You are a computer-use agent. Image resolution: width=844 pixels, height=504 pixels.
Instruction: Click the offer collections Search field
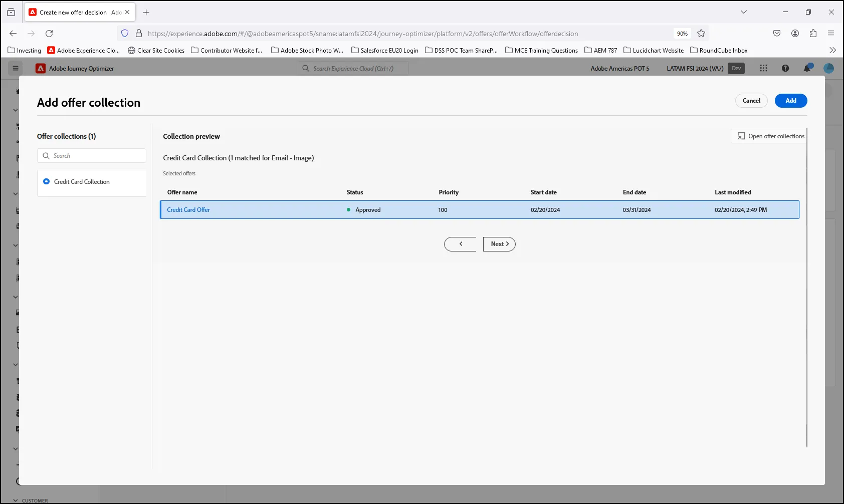[92, 156]
